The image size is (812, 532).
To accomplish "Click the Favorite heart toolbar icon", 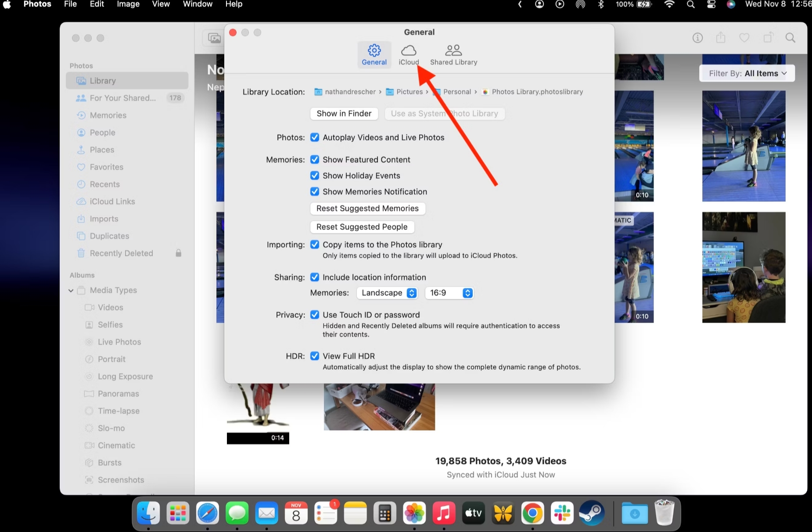I will tap(744, 38).
